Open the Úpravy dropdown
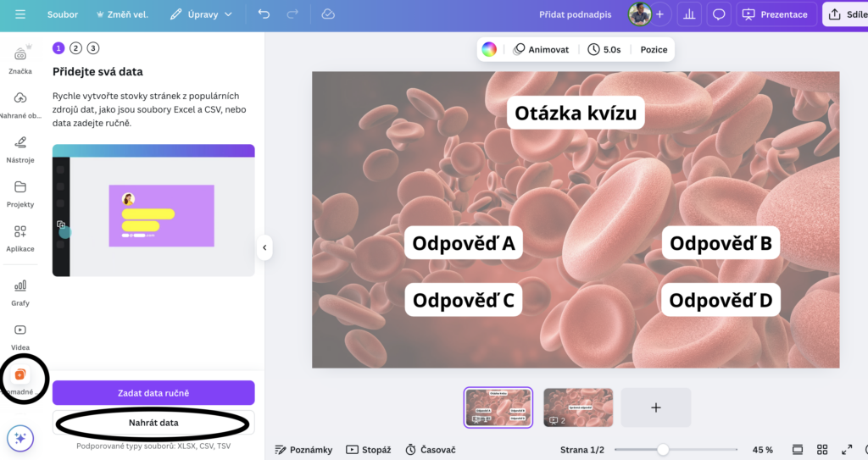Screen dimensions: 868x460 pos(200,14)
